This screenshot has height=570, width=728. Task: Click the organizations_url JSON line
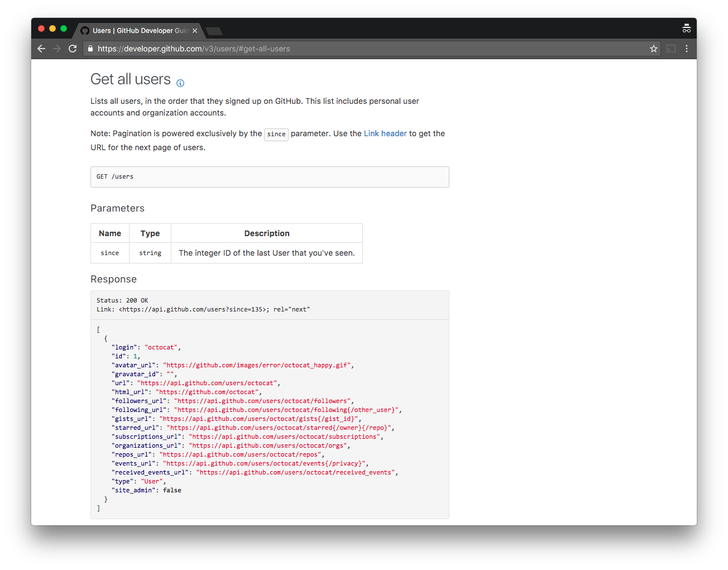(x=231, y=446)
